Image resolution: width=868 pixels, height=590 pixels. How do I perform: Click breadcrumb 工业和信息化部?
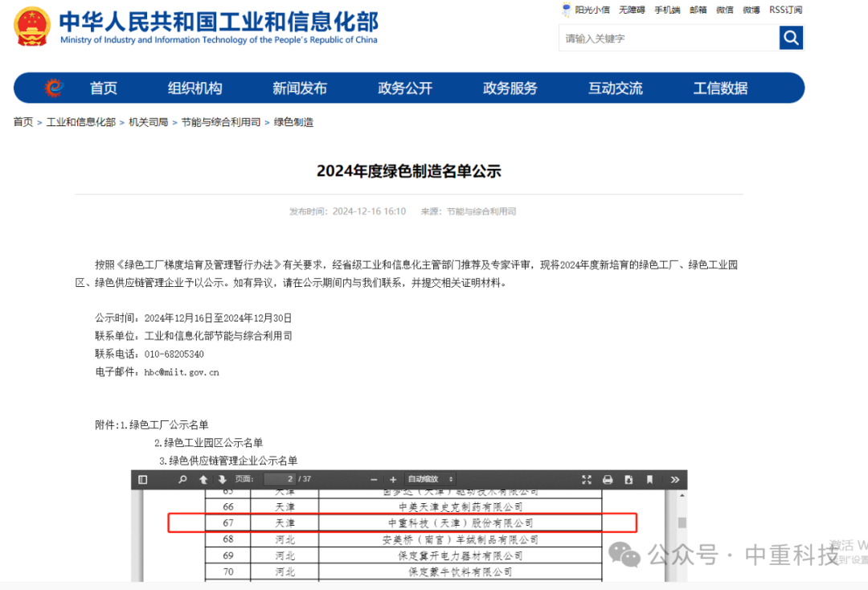[x=81, y=121]
